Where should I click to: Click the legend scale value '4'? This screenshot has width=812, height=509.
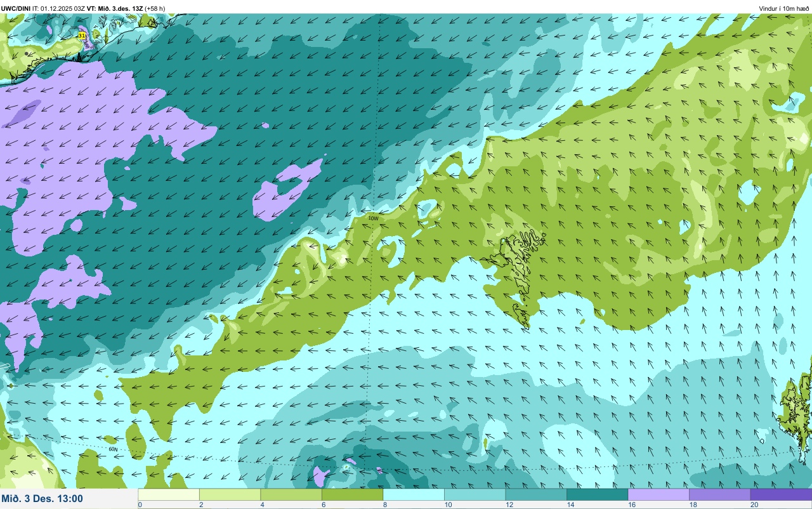tap(261, 505)
